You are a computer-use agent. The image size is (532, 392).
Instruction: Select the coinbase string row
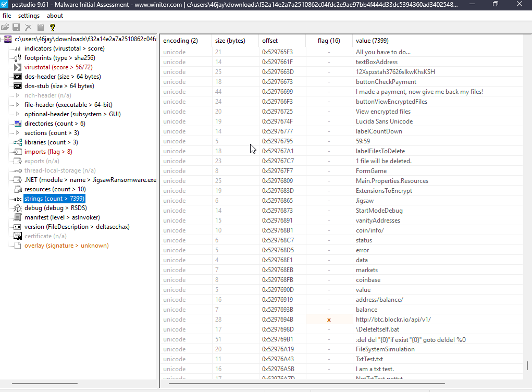pyautogui.click(x=341, y=280)
